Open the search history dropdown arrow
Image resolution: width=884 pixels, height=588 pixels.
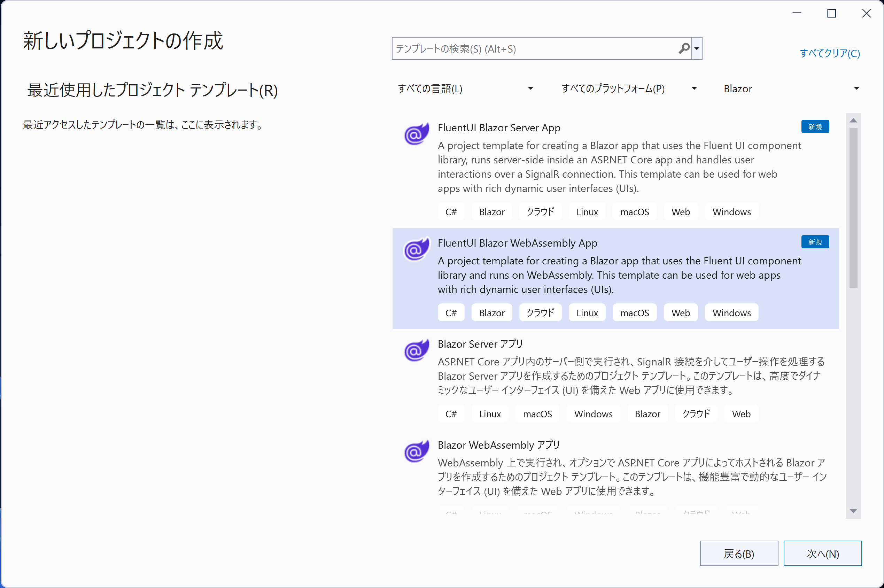pos(697,48)
